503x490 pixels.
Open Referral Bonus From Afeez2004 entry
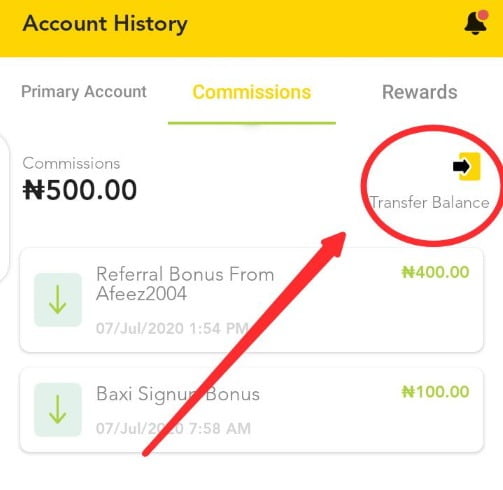[252, 300]
